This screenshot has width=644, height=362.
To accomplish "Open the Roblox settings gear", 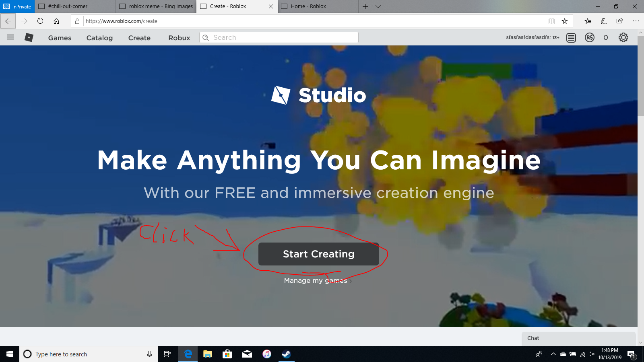I will pyautogui.click(x=623, y=38).
